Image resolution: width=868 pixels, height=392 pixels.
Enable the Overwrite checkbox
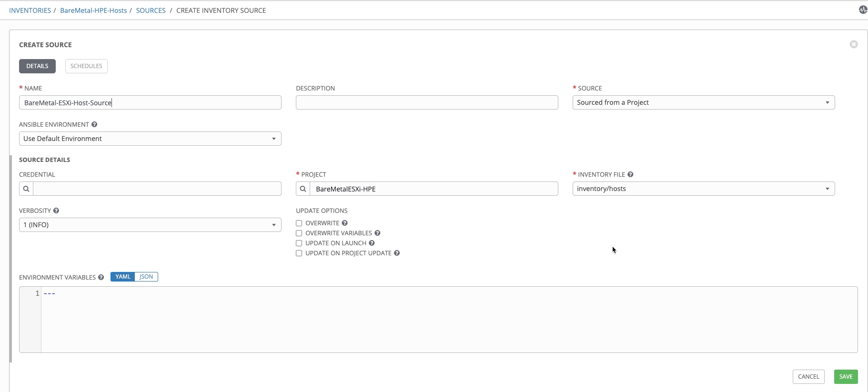pyautogui.click(x=299, y=223)
